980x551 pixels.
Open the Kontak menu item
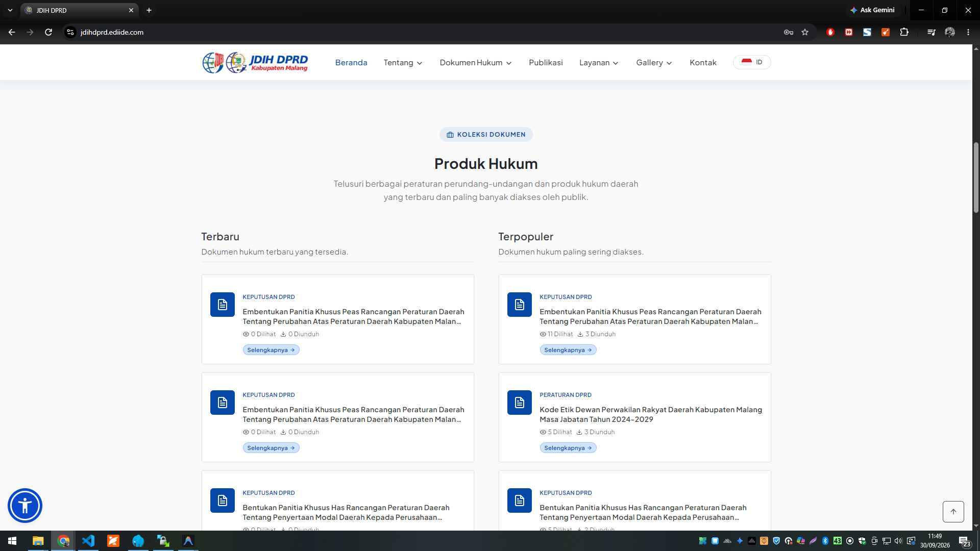(703, 63)
